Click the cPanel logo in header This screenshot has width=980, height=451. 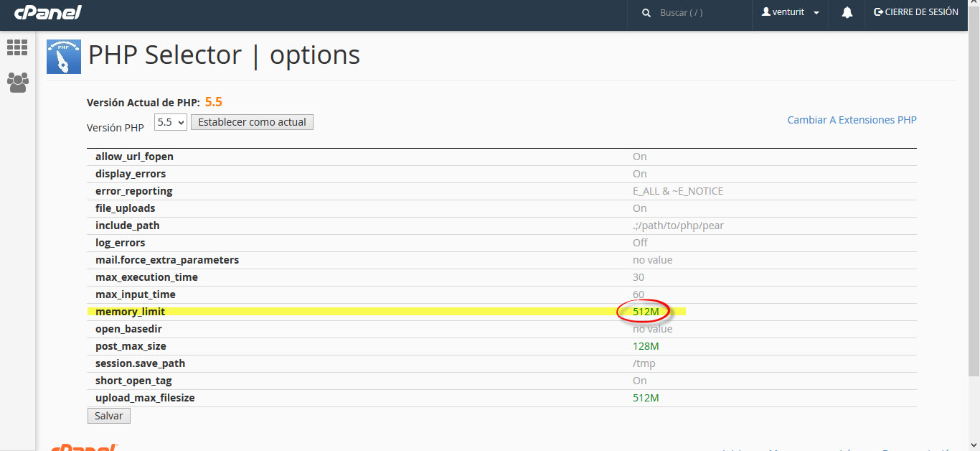(47, 12)
